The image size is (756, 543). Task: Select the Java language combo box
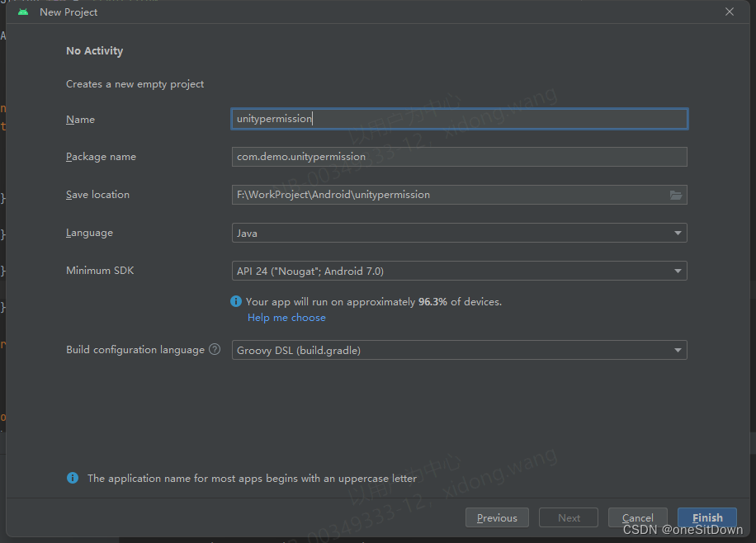click(x=459, y=233)
